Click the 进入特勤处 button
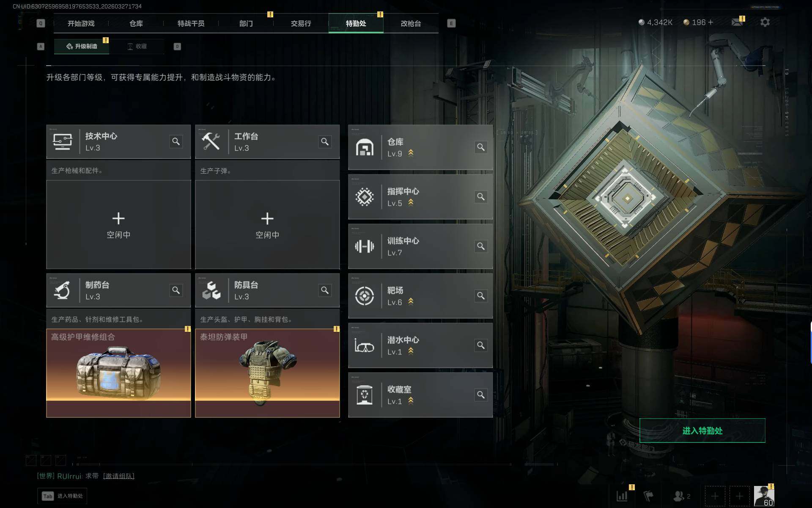Viewport: 812px width, 508px height. (x=702, y=431)
